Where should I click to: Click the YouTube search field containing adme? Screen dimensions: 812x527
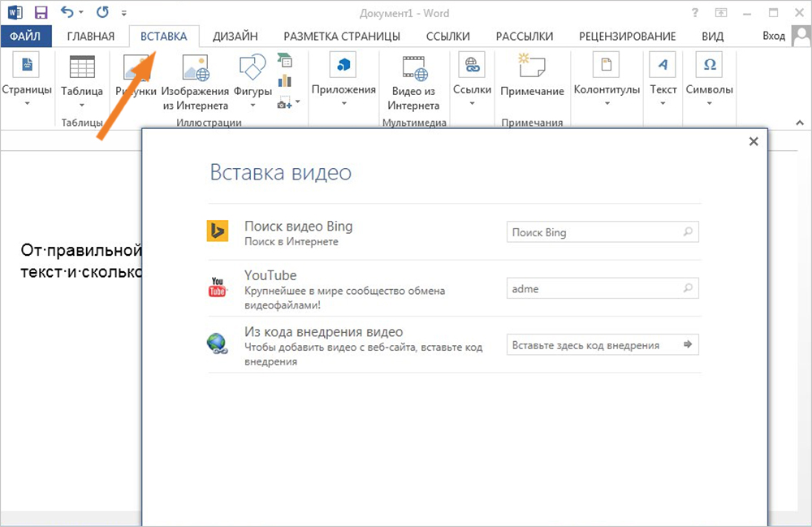(x=603, y=288)
